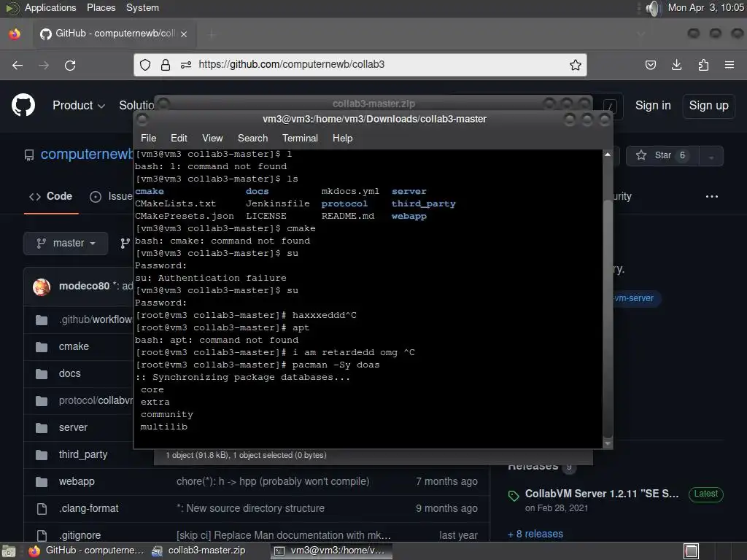Screen dimensions: 747x560
Task: Click Sign in link
Action: (x=653, y=105)
